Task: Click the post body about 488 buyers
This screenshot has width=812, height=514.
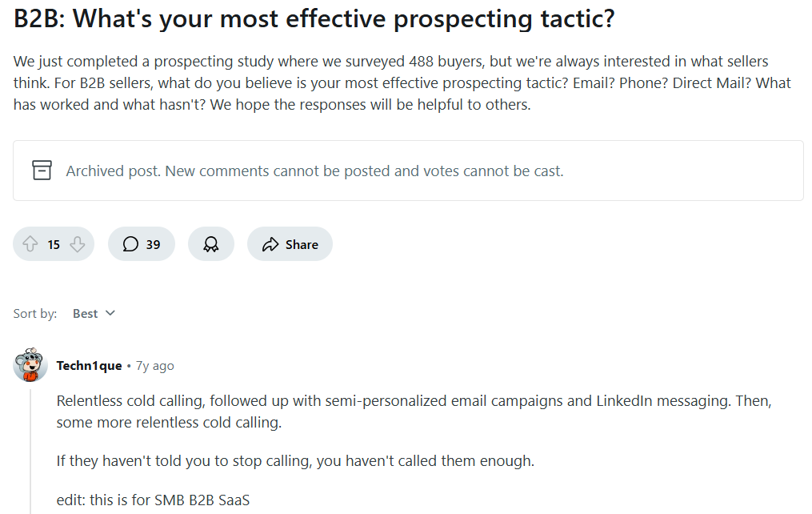Action: pos(402,83)
